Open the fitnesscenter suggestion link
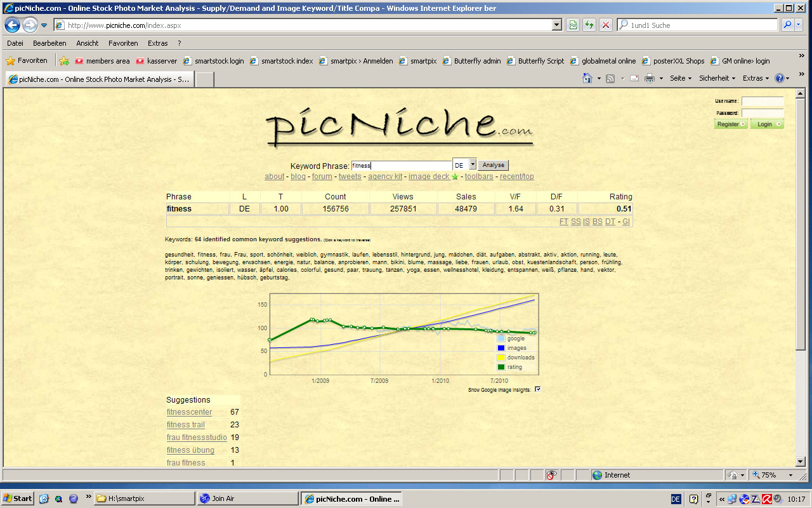Screen dimensions: 812x508 coord(189,412)
